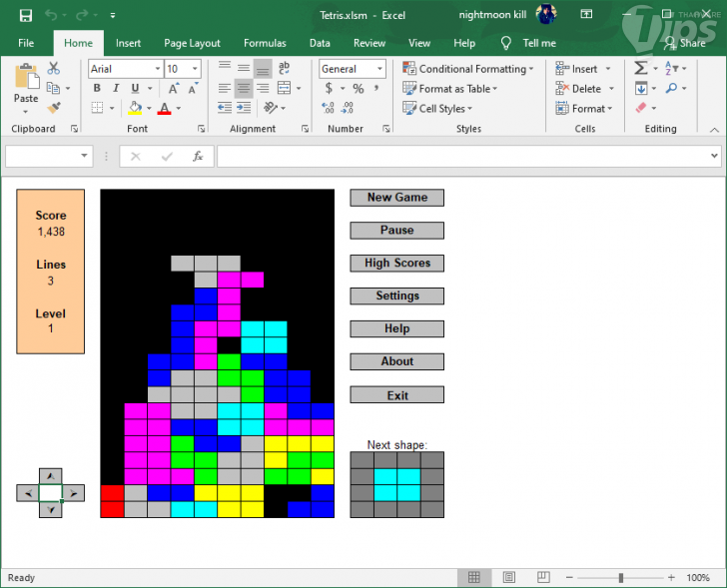Apply percent style format
This screenshot has height=588, width=727.
click(x=358, y=88)
